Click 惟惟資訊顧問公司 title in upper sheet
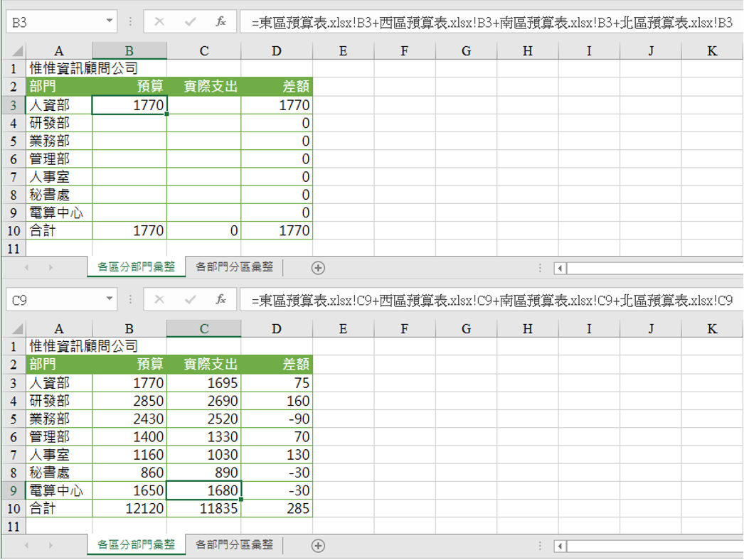Image resolution: width=744 pixels, height=560 pixels. coord(83,68)
